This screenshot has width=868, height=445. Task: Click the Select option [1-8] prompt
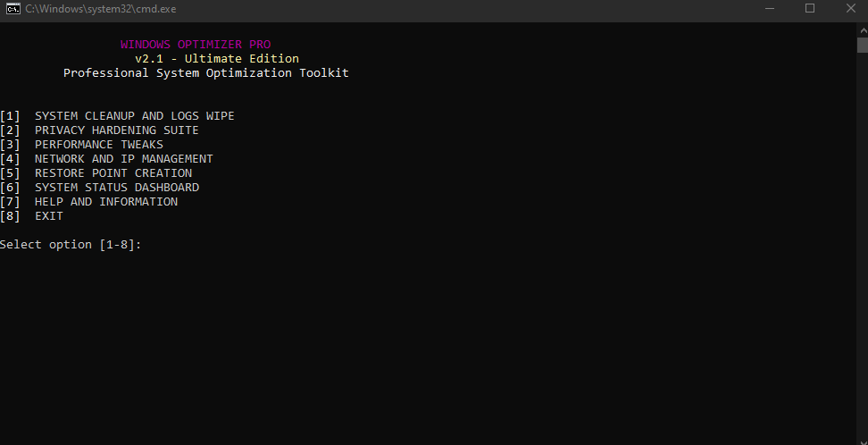pyautogui.click(x=71, y=245)
